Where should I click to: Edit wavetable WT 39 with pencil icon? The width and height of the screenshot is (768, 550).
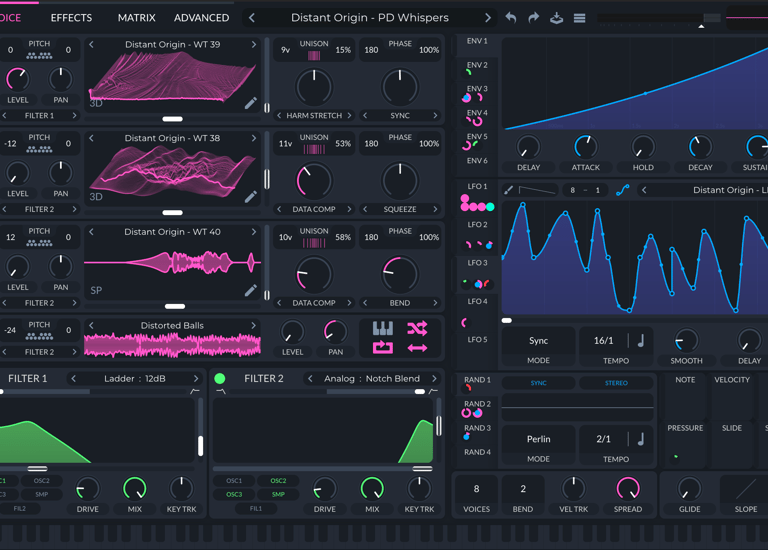(250, 103)
